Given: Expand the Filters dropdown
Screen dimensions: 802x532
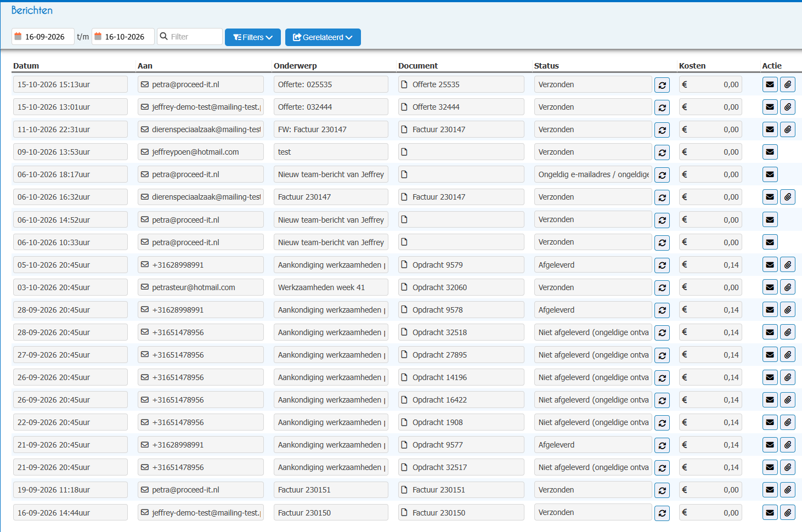Looking at the screenshot, I should [253, 37].
